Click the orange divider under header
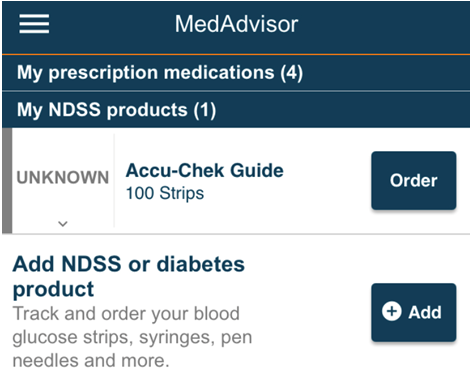Screen dimensions: 470x384 pos(236,54)
